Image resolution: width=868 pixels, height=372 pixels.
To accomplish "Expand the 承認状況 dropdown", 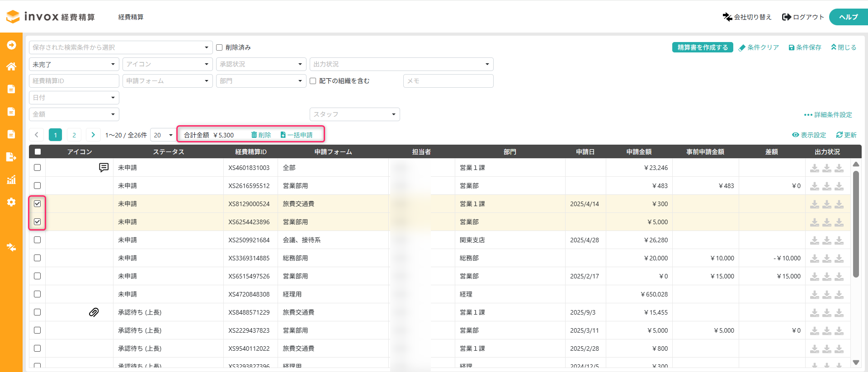I will (260, 64).
